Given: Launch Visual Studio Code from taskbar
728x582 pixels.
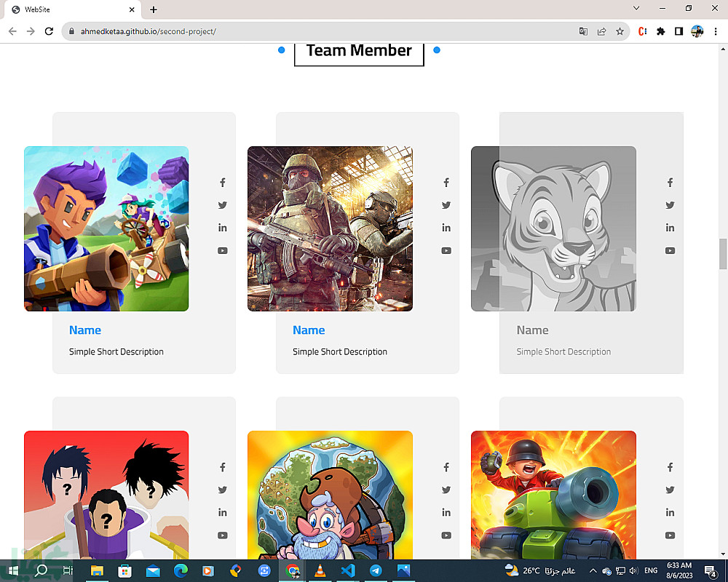Looking at the screenshot, I should click(x=348, y=570).
